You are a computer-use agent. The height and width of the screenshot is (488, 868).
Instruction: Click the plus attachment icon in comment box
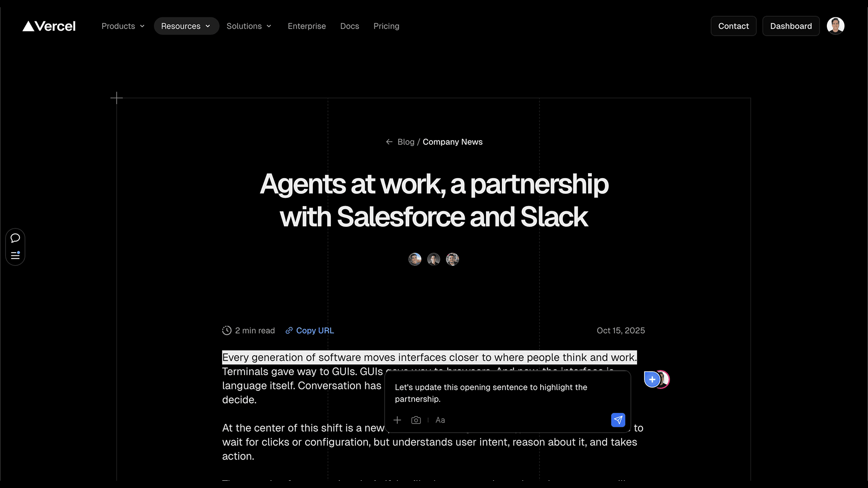[x=397, y=420]
